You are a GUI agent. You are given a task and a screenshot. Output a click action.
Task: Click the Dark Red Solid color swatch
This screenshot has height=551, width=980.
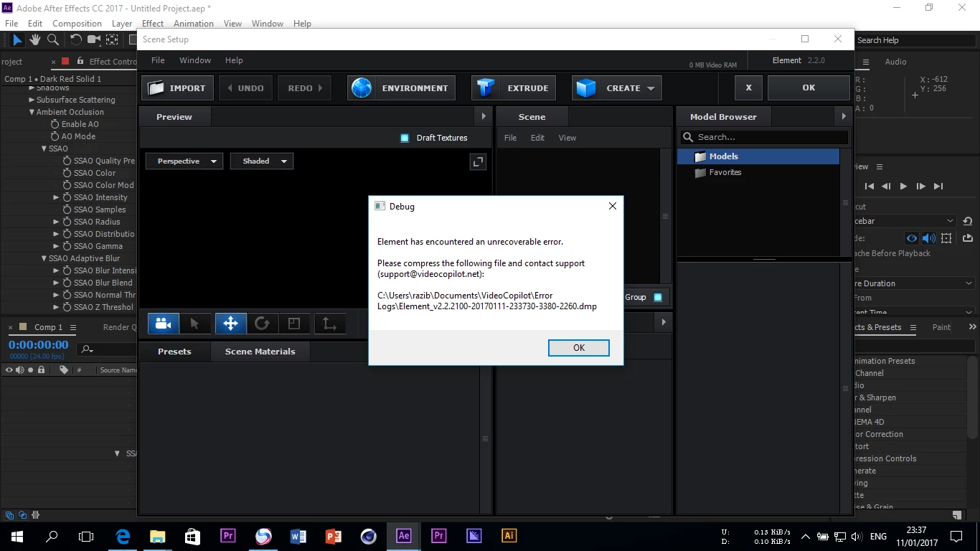(x=65, y=62)
